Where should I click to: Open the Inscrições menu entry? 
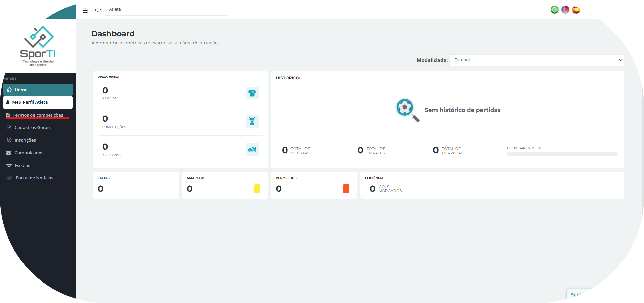click(25, 140)
